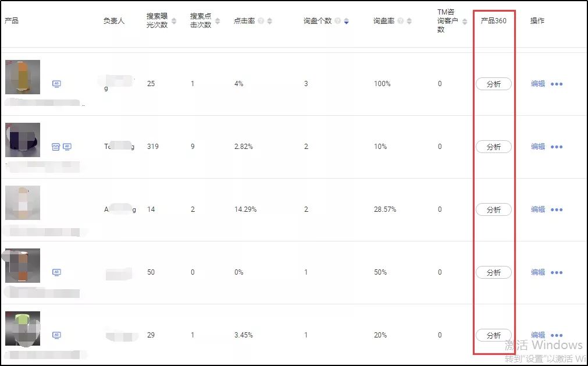Expand the more actions menu in the second row

[557, 147]
